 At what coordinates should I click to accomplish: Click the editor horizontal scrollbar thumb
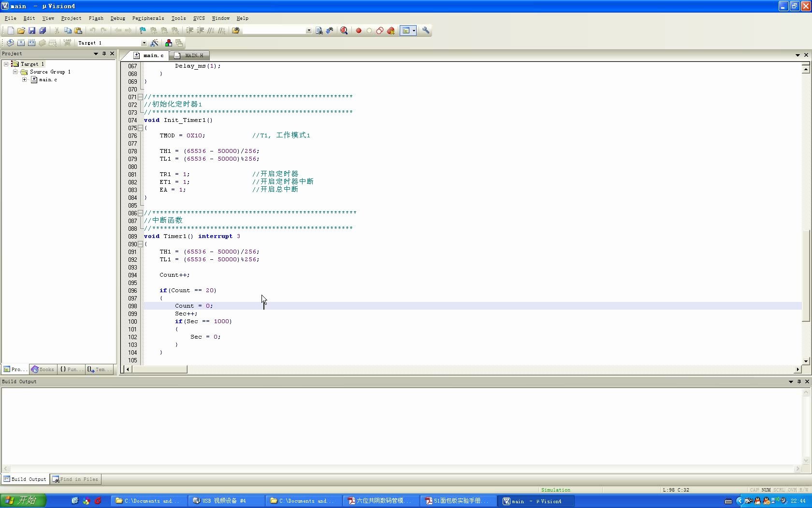coord(160,369)
